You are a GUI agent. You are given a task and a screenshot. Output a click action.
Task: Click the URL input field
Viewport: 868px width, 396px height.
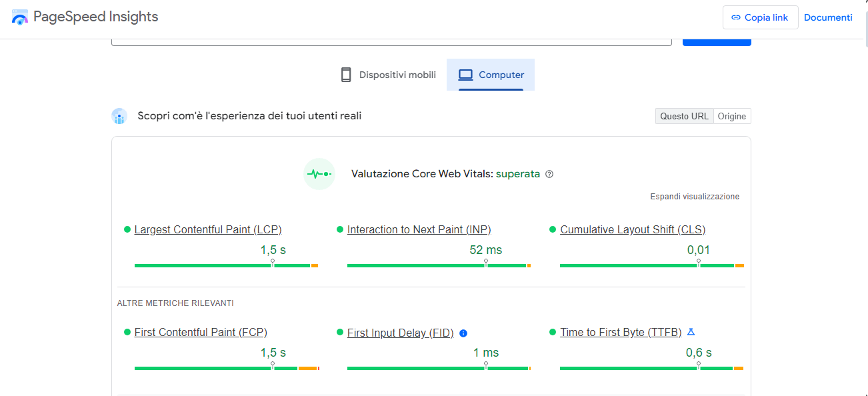coord(391,42)
